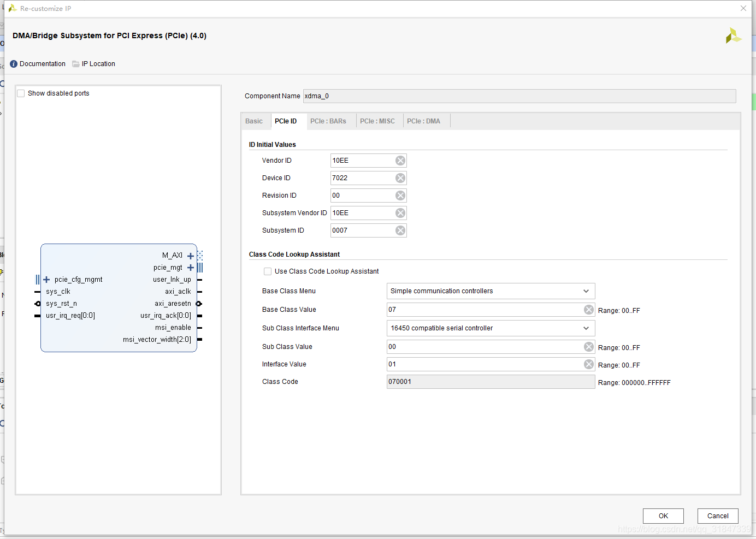Select the msi_vector_width[2:0] port label
The height and width of the screenshot is (539, 756).
(x=157, y=340)
